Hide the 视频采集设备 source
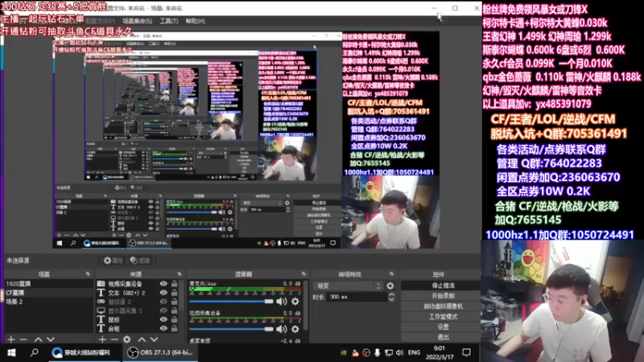The height and width of the screenshot is (362, 644). click(163, 284)
